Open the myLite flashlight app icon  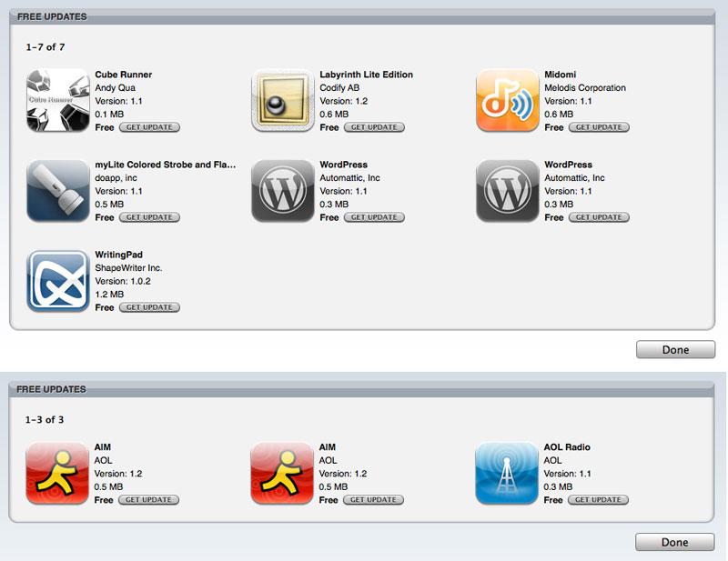point(58,191)
